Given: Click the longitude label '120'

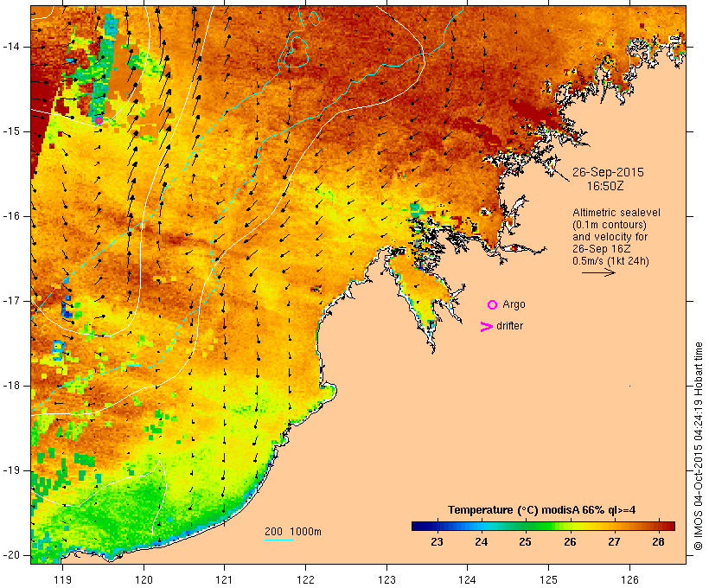Looking at the screenshot, I should coord(144,579).
